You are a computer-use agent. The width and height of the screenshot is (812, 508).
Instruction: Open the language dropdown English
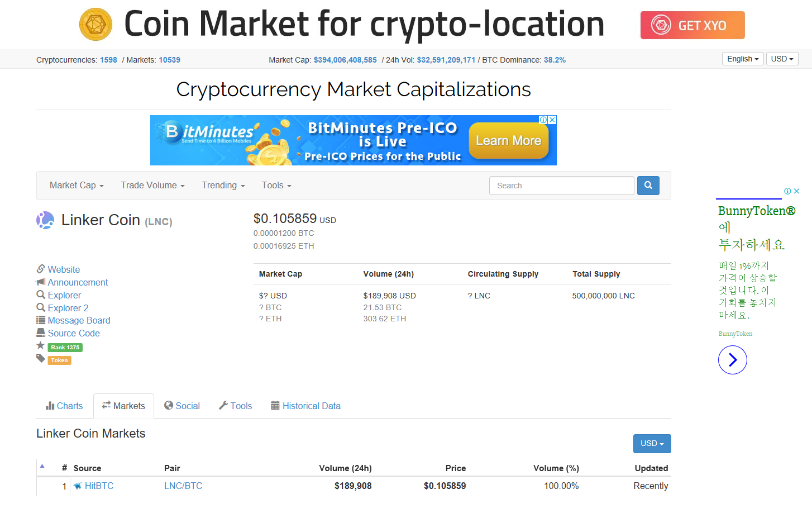click(x=743, y=59)
